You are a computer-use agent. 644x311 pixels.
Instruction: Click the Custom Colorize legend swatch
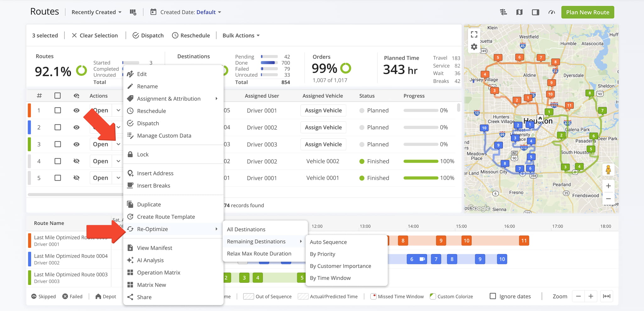click(x=433, y=296)
